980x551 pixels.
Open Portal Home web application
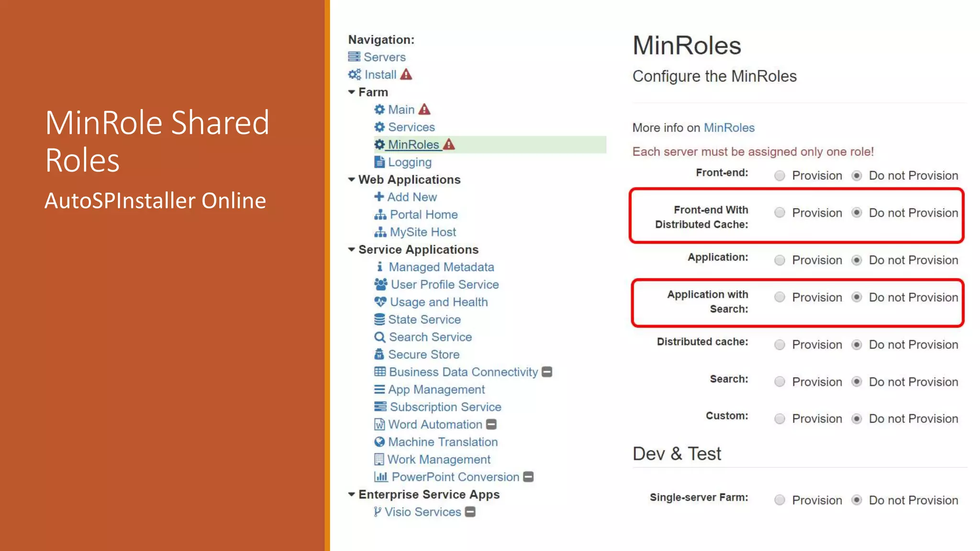coord(423,214)
